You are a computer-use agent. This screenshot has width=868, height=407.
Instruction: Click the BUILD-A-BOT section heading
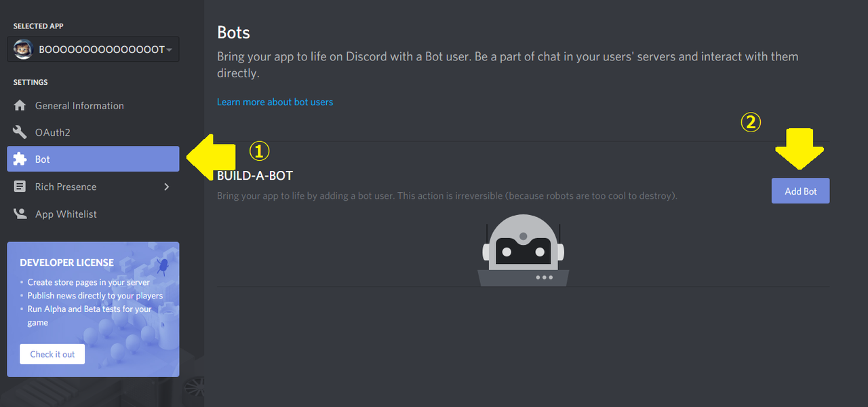click(254, 175)
